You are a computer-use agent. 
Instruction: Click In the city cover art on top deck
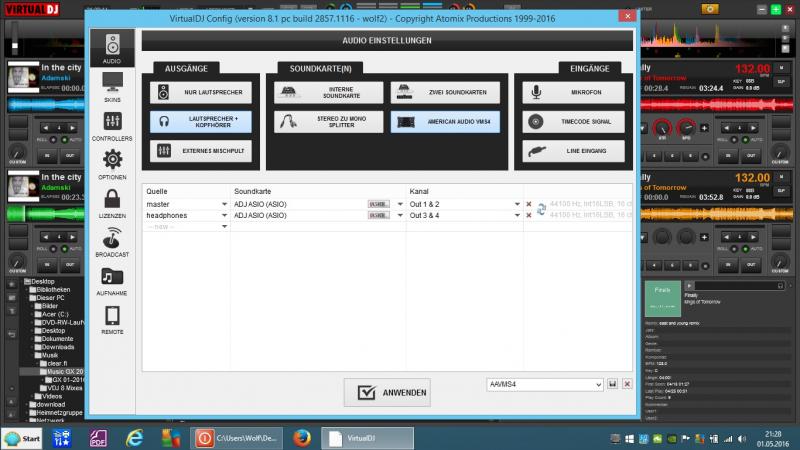coord(23,77)
